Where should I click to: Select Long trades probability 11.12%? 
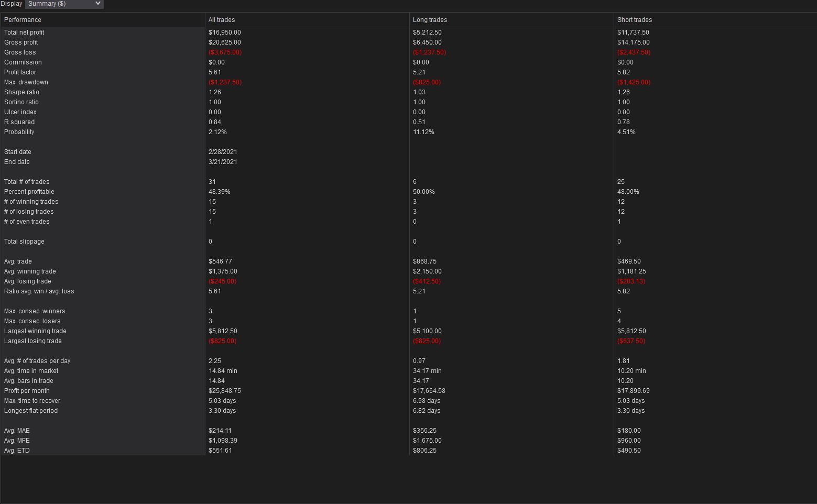[x=423, y=132]
